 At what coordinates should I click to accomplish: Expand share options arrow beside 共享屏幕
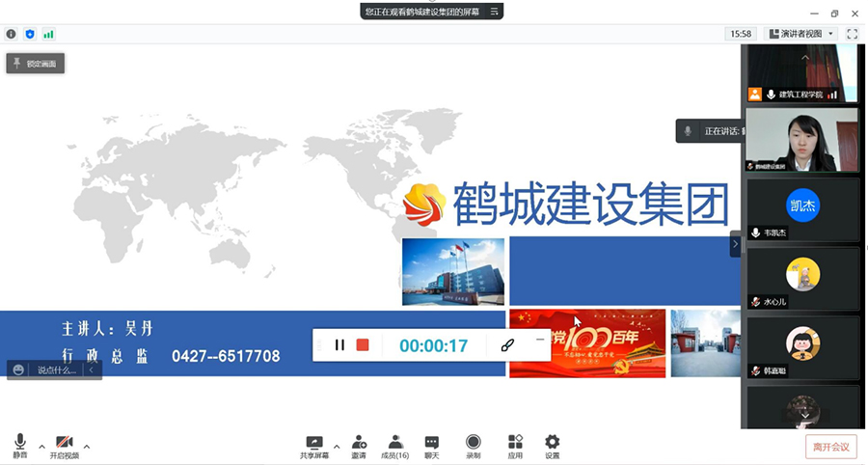337,447
